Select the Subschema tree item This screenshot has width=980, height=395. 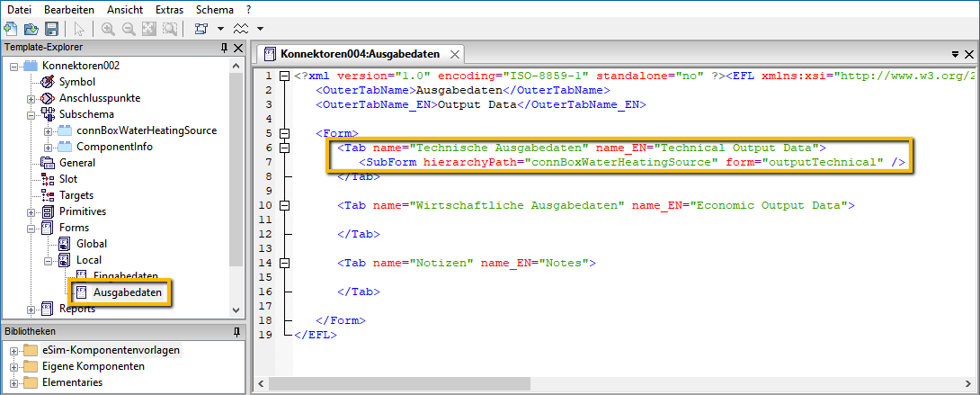[86, 114]
